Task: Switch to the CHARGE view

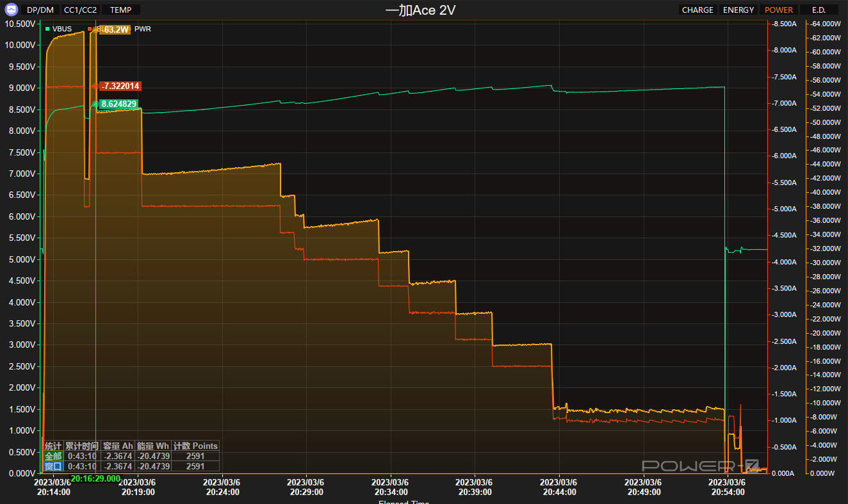Action: coord(697,10)
